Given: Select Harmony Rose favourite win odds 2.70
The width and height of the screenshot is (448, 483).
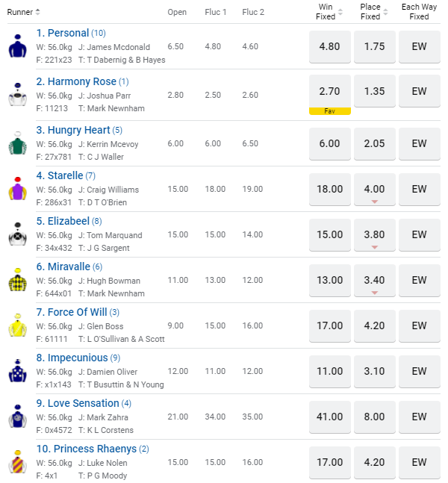Looking at the screenshot, I should [329, 92].
